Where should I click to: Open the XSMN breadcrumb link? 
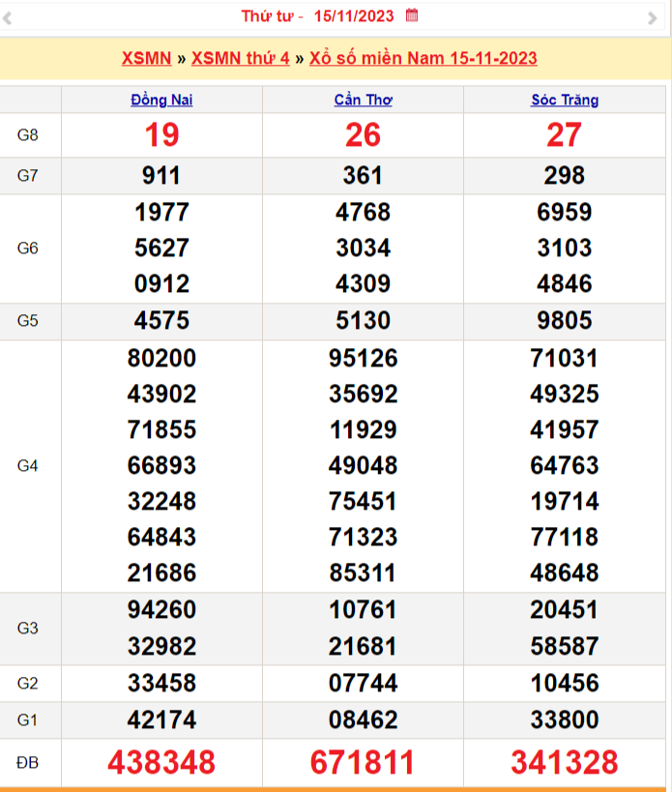pyautogui.click(x=146, y=59)
